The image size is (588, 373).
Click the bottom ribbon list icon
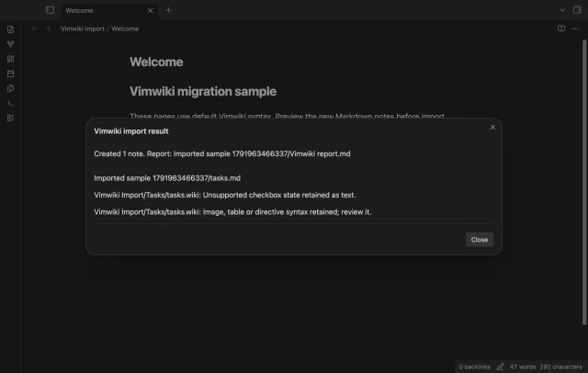point(10,119)
